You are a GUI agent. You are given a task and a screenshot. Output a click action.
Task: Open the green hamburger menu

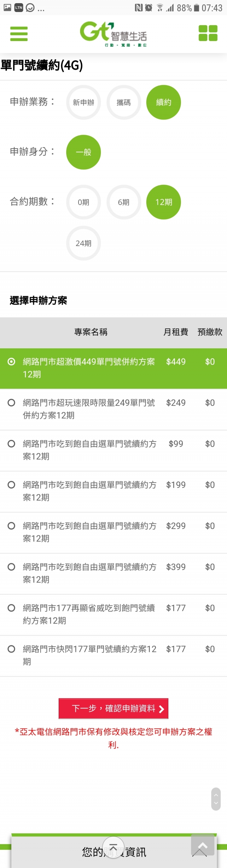pyautogui.click(x=19, y=34)
